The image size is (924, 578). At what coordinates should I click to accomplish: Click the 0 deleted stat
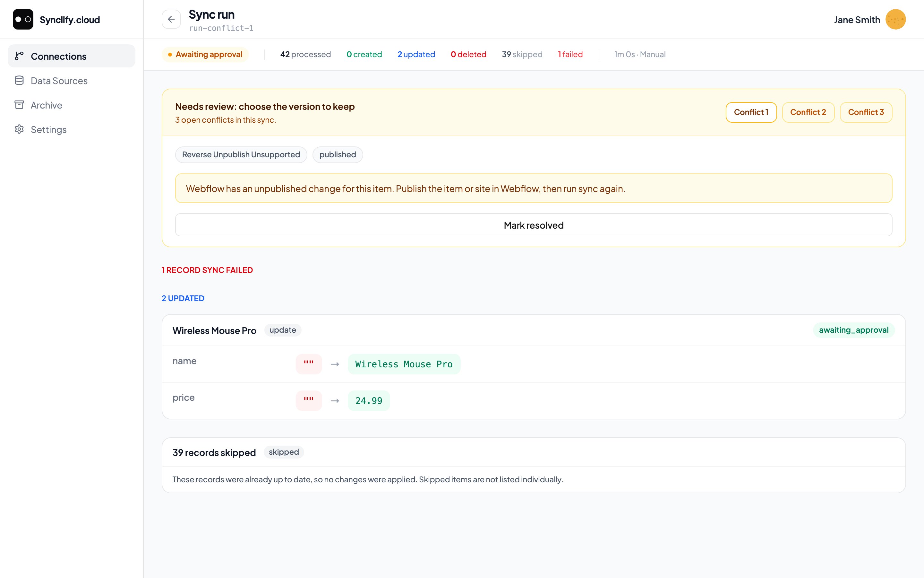pyautogui.click(x=468, y=55)
